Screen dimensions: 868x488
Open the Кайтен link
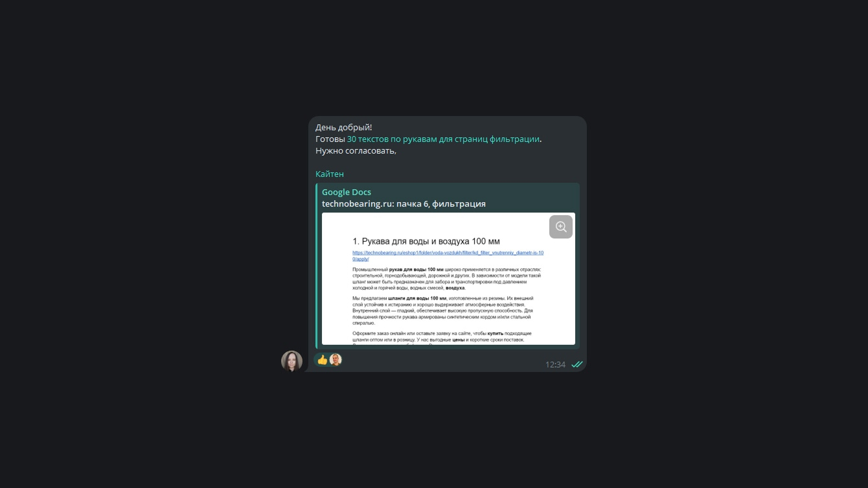click(330, 174)
